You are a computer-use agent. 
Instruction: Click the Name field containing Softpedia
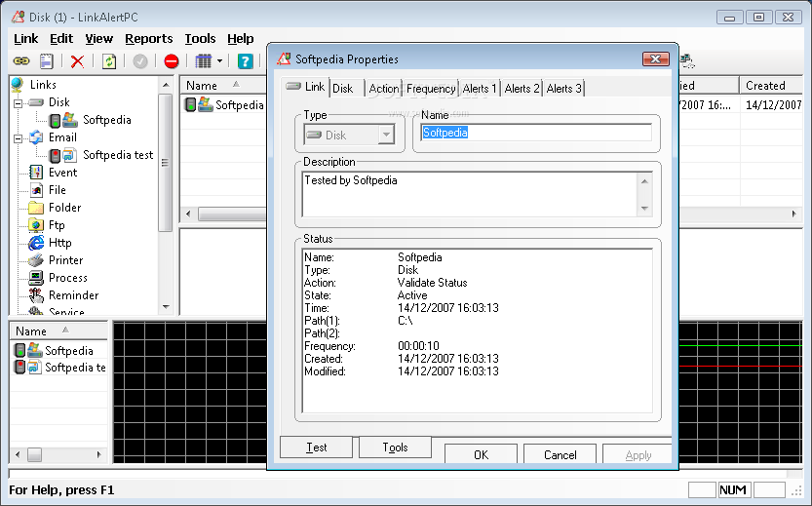(535, 133)
